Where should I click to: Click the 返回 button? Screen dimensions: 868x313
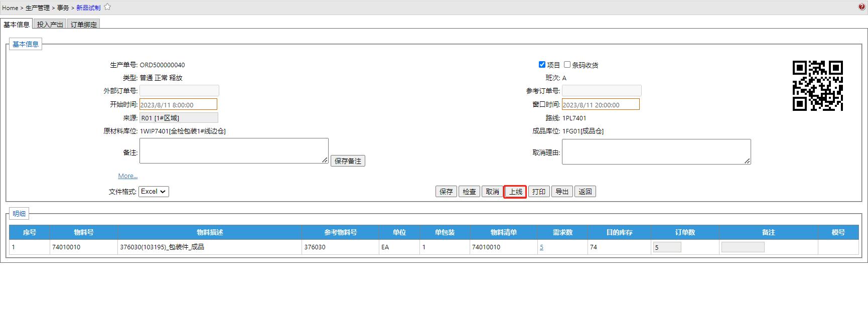tap(585, 192)
